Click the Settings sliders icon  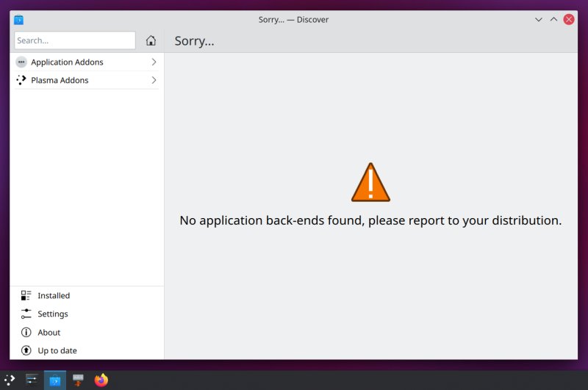26,314
